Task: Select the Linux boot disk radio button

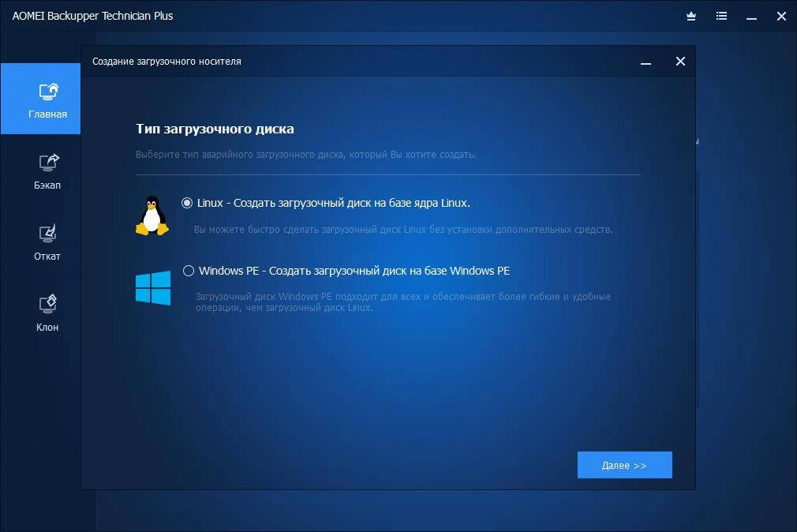Action: point(187,203)
